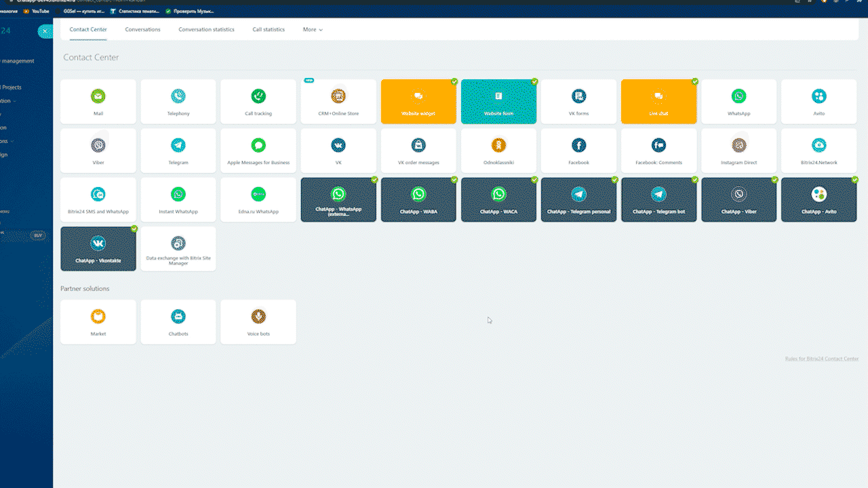Image resolution: width=868 pixels, height=488 pixels.
Task: Open the ChatApp - Vkontakte tile
Action: (98, 249)
